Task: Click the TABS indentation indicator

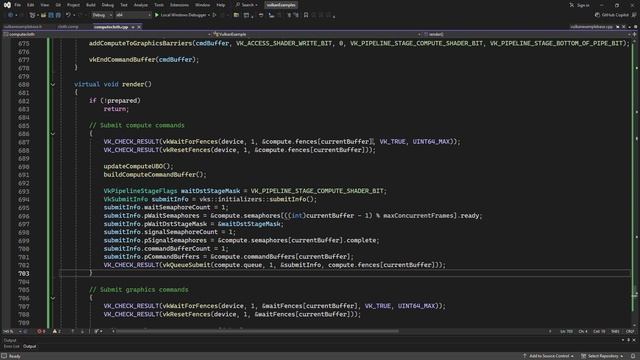Action: pos(615,331)
